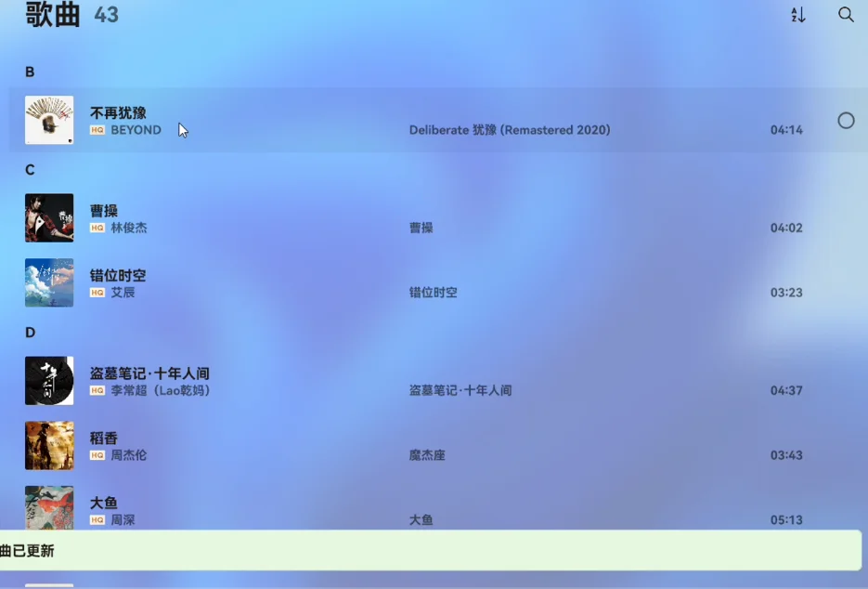Open the search magnifier icon
Screen dimensions: 868x589
(x=846, y=15)
